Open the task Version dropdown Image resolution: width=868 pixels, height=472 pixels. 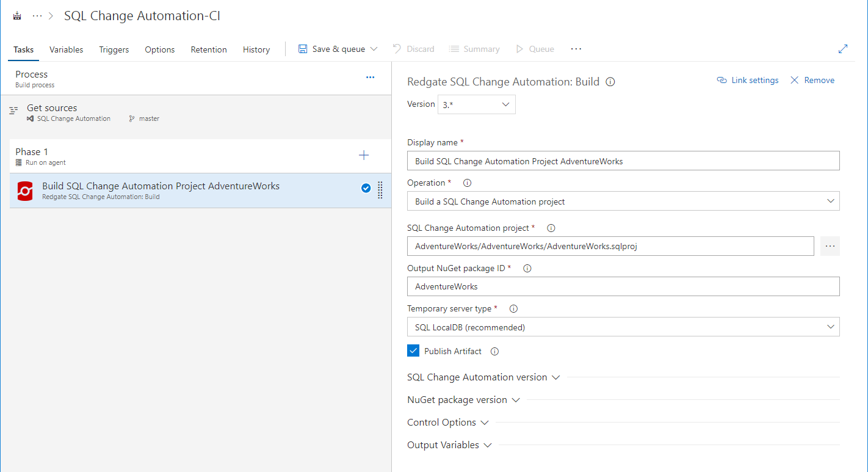476,104
